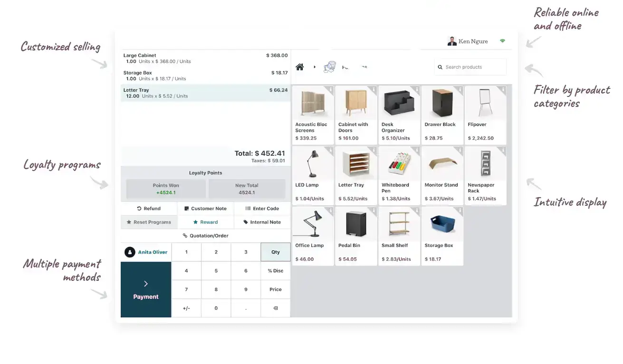The height and width of the screenshot is (364, 623).
Task: Click Ken Ngure user profile picture
Action: (452, 41)
